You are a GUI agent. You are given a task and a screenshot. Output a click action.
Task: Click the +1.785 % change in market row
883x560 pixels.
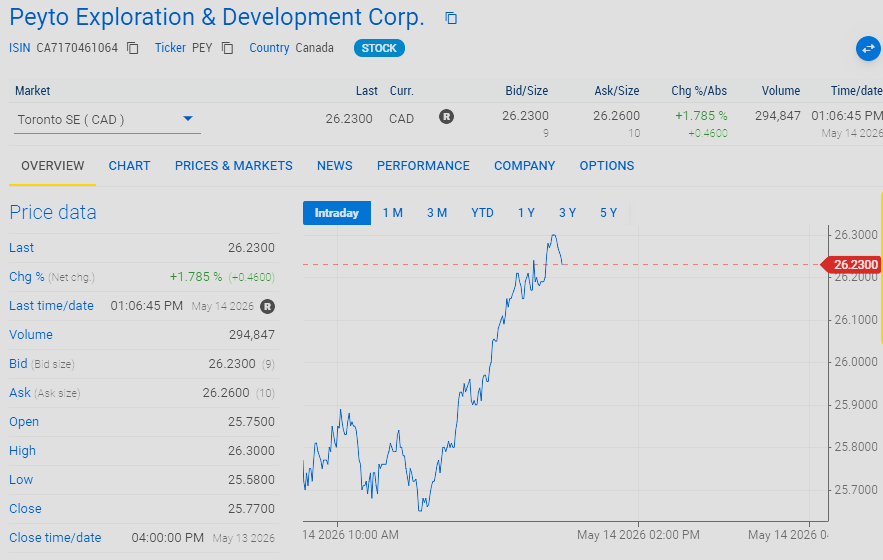click(701, 115)
